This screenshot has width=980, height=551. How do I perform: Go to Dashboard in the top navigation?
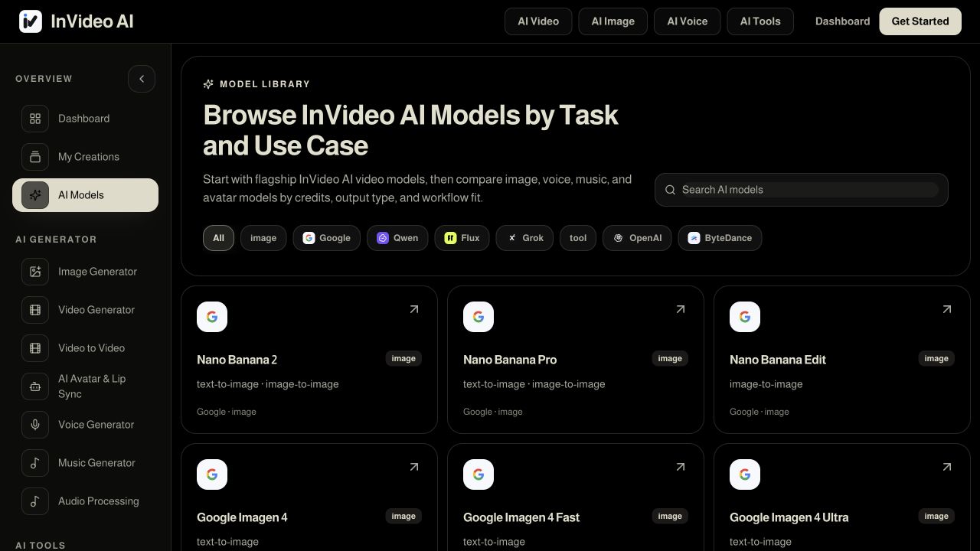pyautogui.click(x=842, y=21)
